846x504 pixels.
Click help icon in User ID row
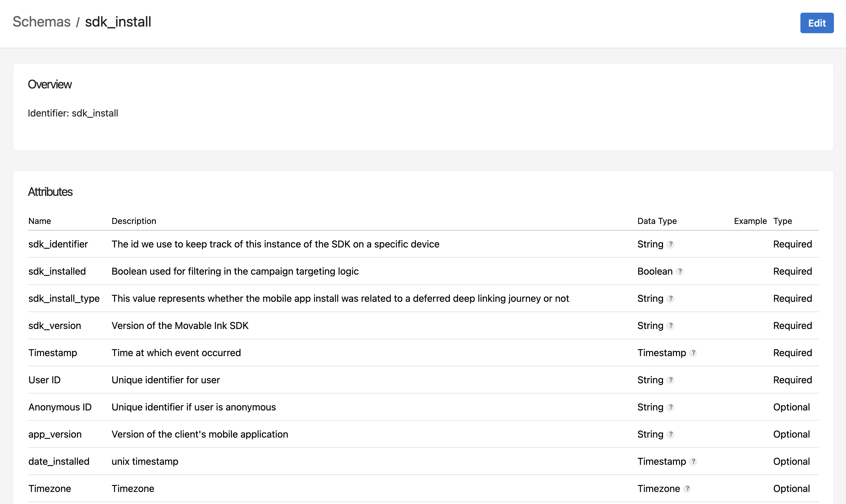click(670, 380)
